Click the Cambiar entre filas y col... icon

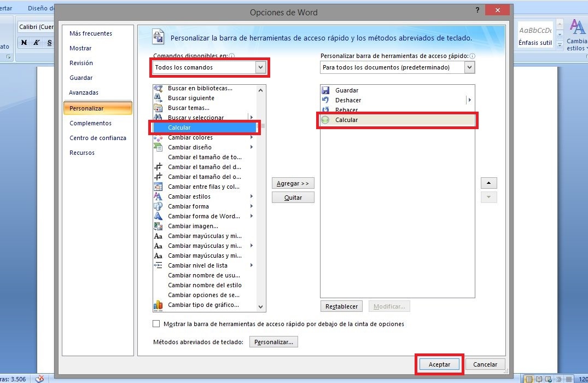click(x=158, y=187)
